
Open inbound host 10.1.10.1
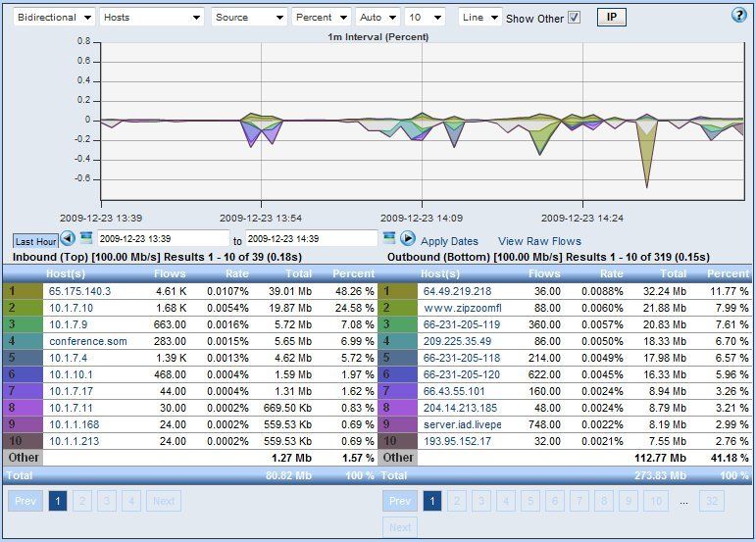coord(71,374)
